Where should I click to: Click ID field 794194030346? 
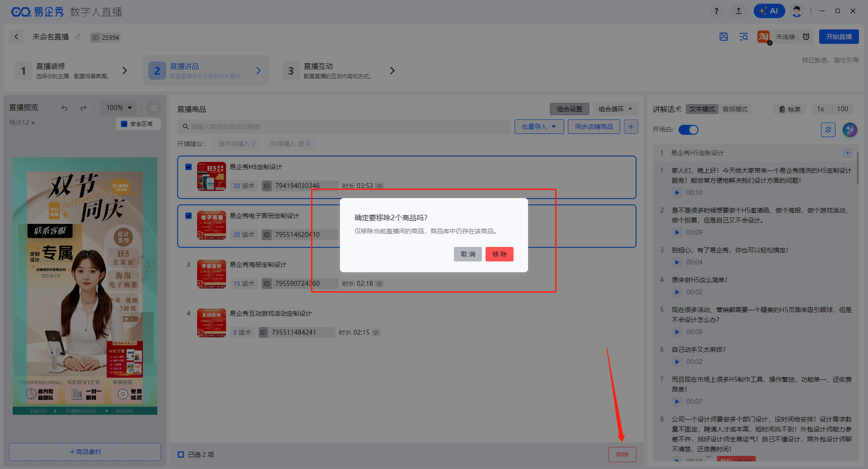[x=300, y=186]
